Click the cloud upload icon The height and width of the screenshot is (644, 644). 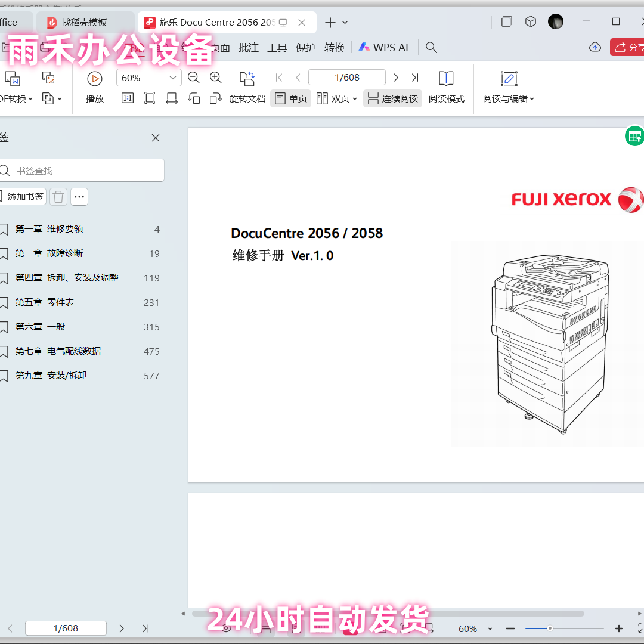pyautogui.click(x=595, y=47)
